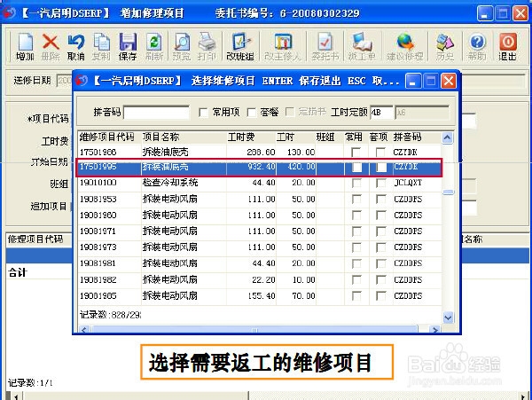Check 常用 box for row 19081971

pos(356,231)
